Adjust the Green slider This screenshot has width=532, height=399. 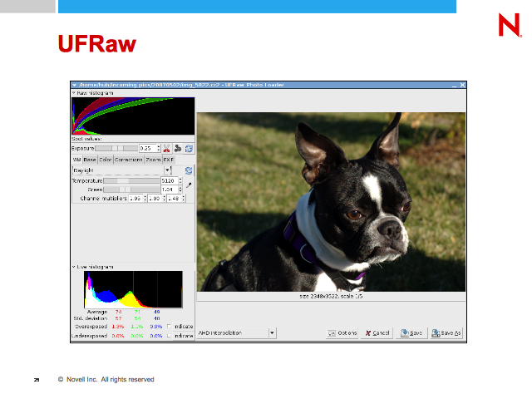(131, 190)
